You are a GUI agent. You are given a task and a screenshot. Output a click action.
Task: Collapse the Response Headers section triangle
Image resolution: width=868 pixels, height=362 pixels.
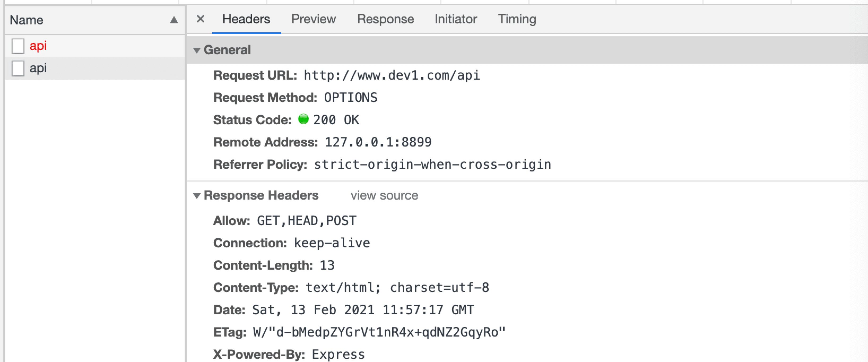(197, 196)
